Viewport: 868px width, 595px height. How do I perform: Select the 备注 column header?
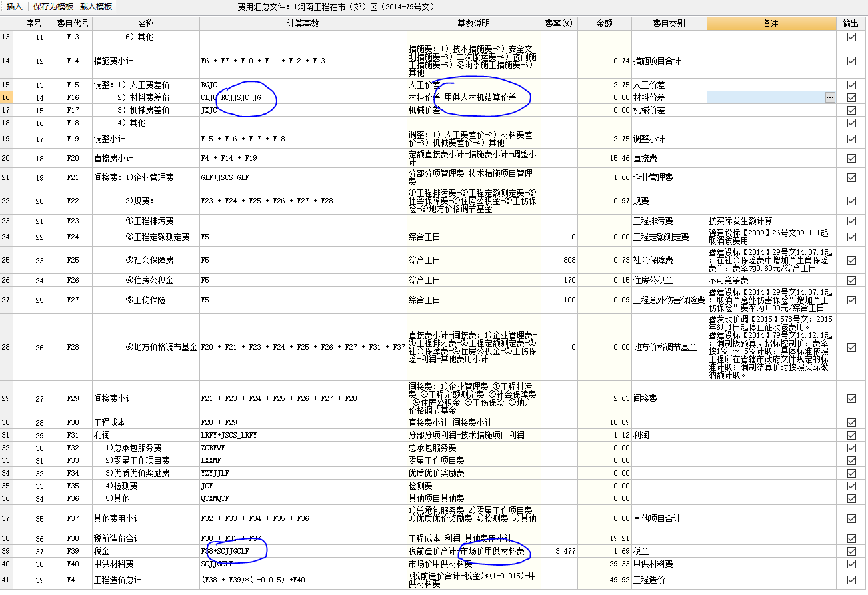click(x=771, y=23)
